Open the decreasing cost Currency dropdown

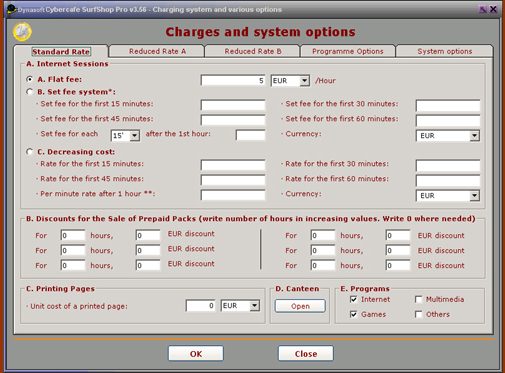tap(474, 196)
